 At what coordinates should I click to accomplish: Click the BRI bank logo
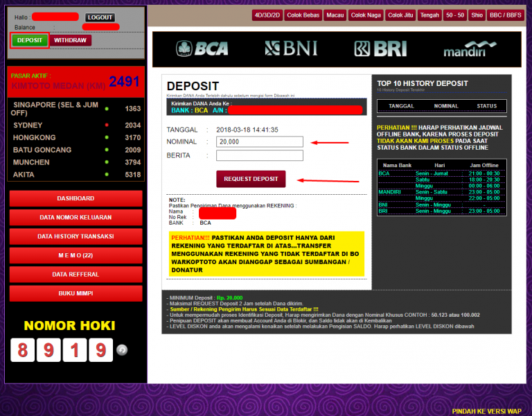pyautogui.click(x=380, y=49)
